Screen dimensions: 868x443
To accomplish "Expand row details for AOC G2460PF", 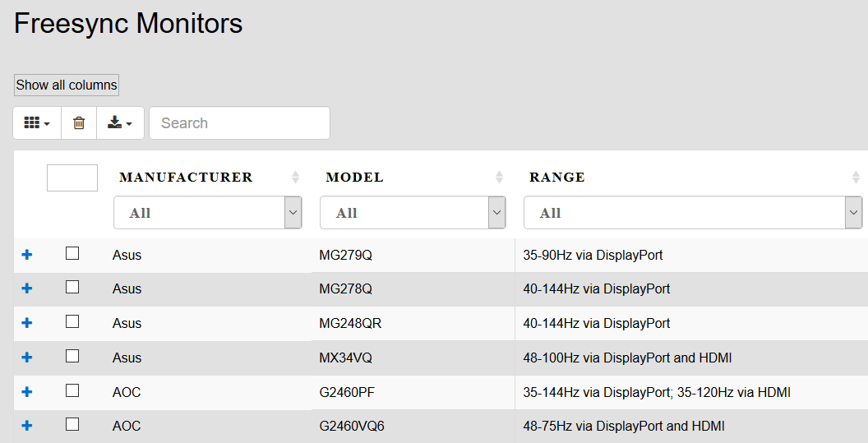I will click(x=26, y=392).
